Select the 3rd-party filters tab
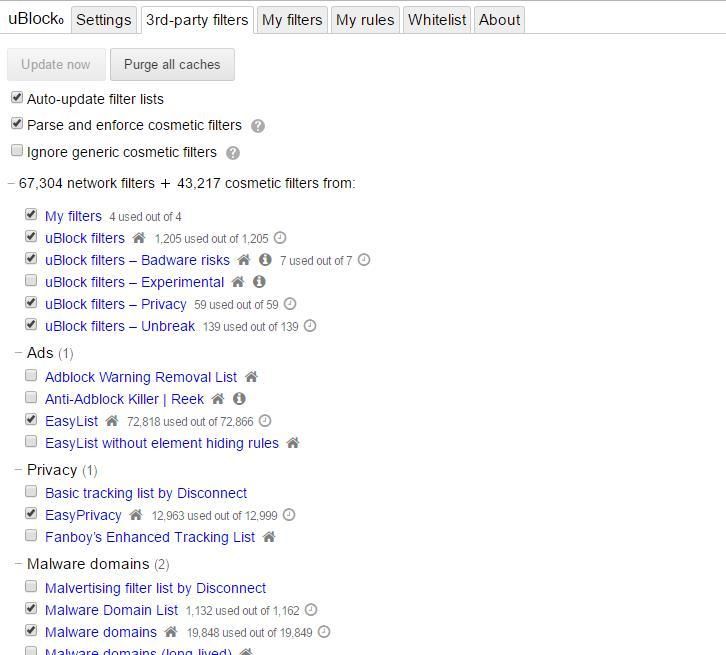The width and height of the screenshot is (726, 655). [197, 20]
